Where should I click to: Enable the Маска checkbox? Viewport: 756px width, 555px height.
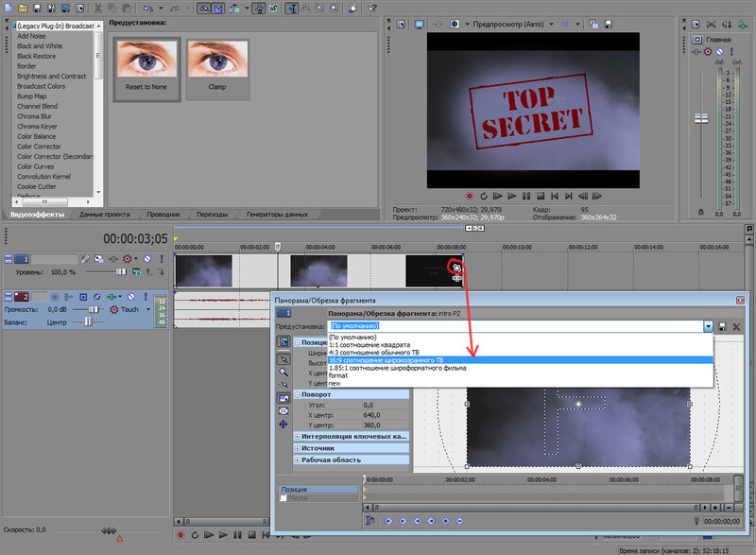tap(283, 498)
